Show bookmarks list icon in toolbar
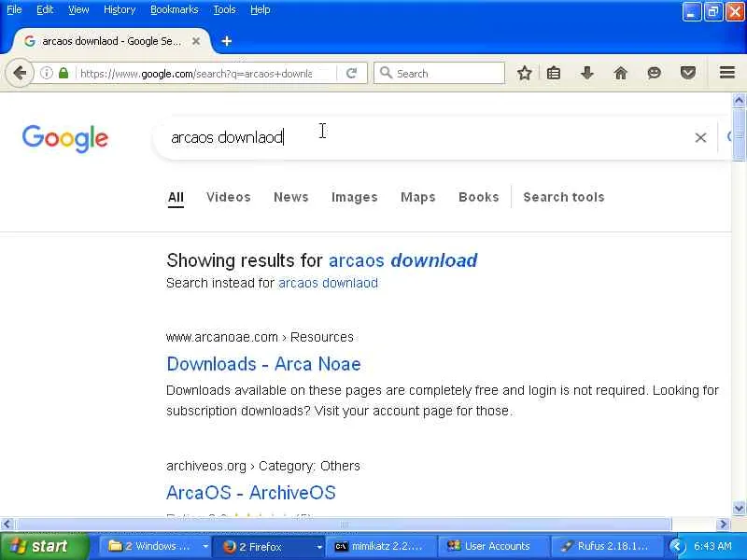The image size is (747, 560). 554,73
